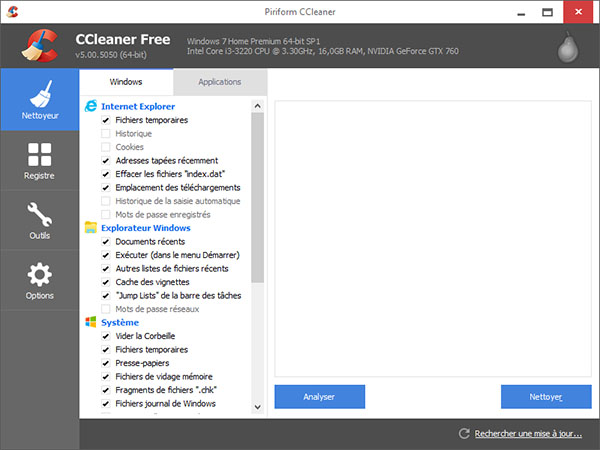Switch to the Applications tab
600x450 pixels.
click(219, 81)
